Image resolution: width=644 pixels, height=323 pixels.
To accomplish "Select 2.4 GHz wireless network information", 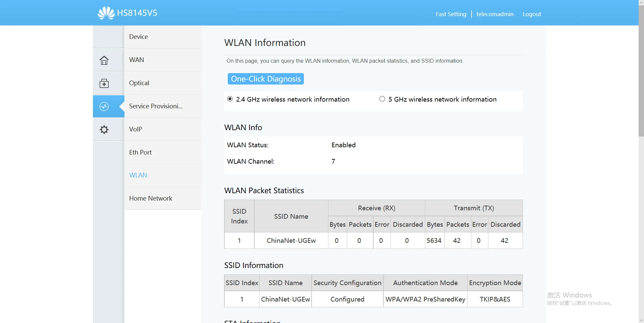I will coord(230,99).
